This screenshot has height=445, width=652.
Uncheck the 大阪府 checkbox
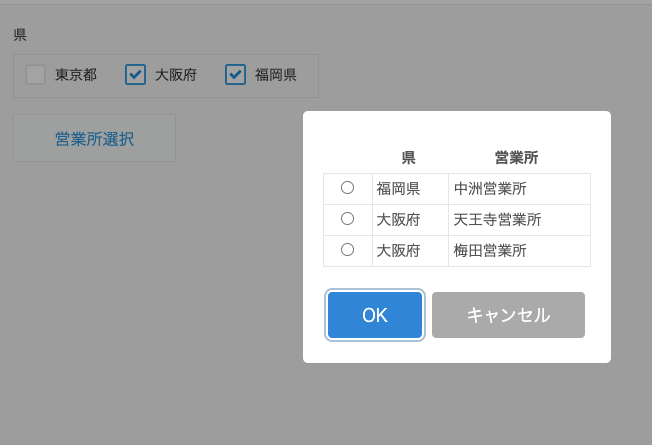point(136,75)
